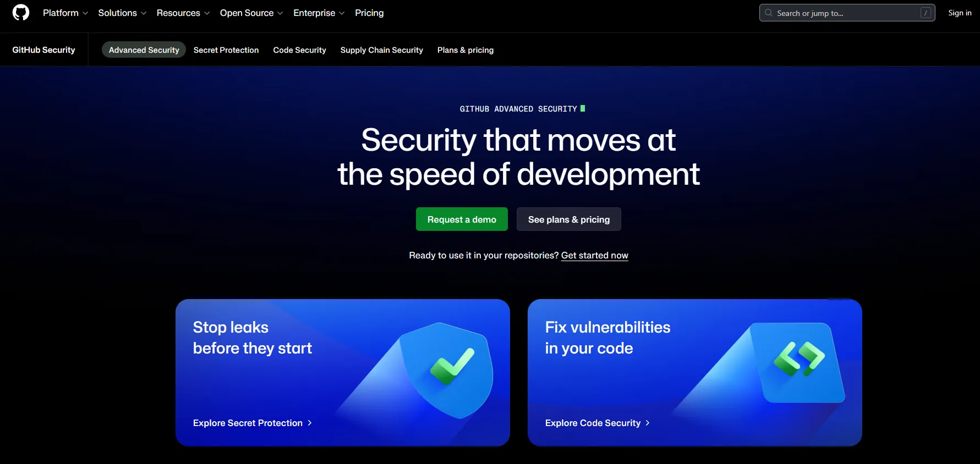Open the Pricing page in top nav
This screenshot has width=980, height=464.
[369, 13]
